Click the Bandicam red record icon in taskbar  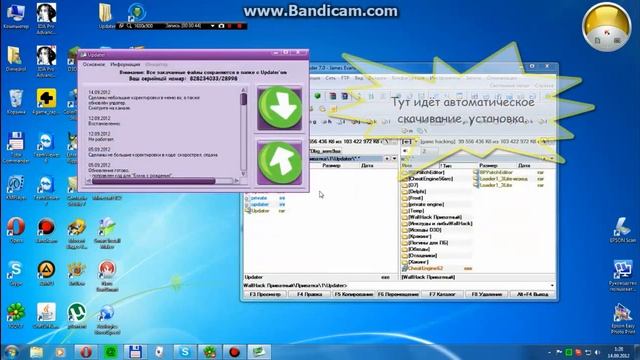pyautogui.click(x=234, y=352)
